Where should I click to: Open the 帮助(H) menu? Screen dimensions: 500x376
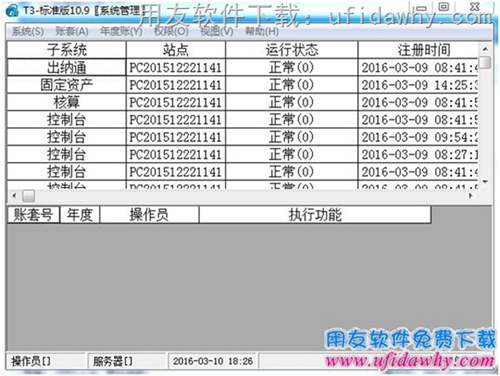pos(262,32)
